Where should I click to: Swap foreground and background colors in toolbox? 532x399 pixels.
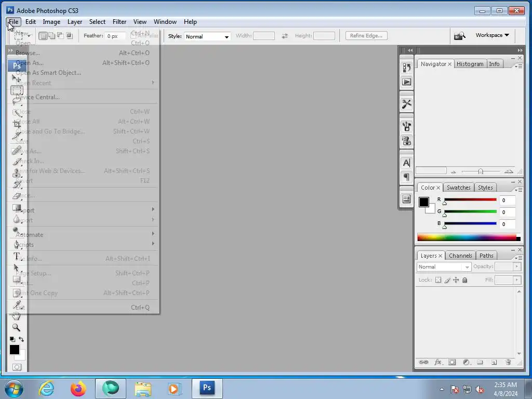[x=21, y=339]
